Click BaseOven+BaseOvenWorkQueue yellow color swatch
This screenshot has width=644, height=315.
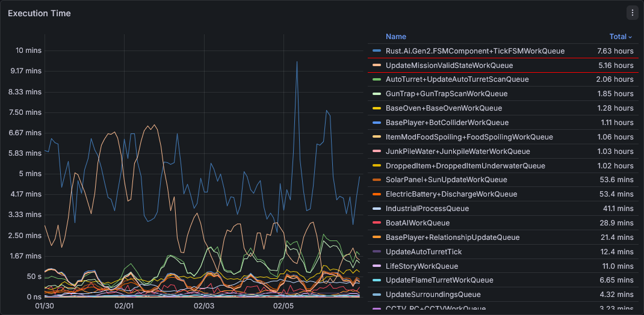[377, 108]
